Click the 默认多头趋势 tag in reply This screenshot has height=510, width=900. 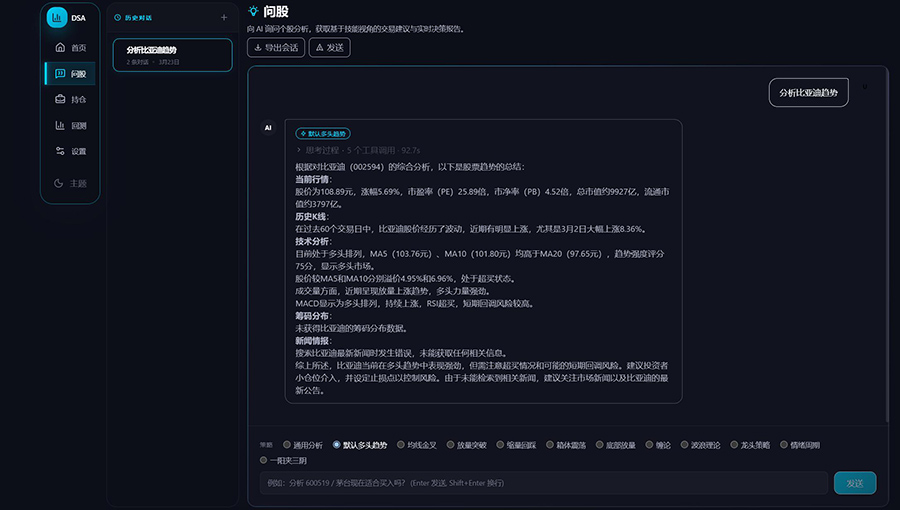pyautogui.click(x=323, y=133)
